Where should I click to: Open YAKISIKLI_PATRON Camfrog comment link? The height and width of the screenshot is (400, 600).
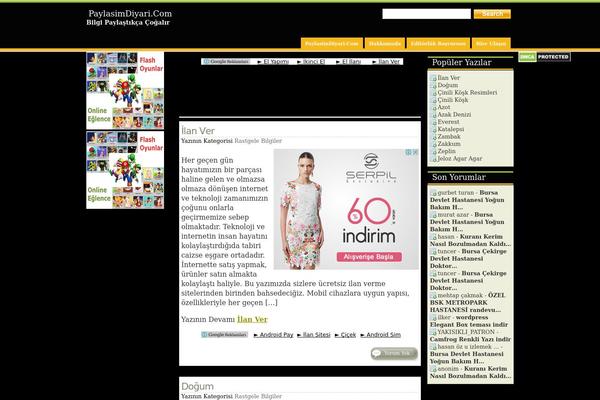coord(470,335)
